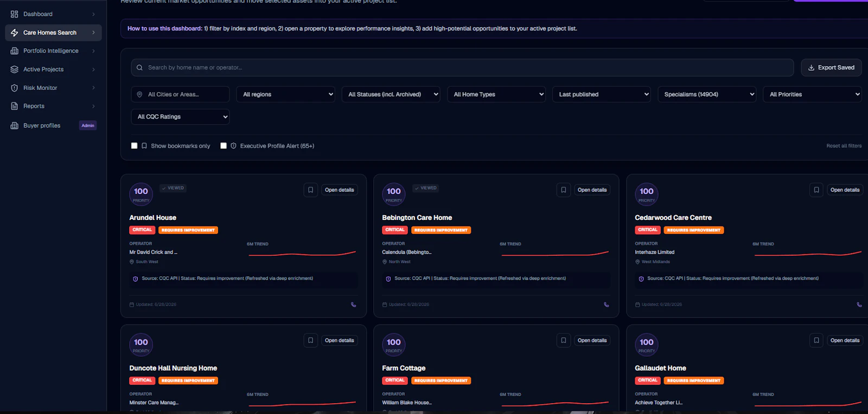The image size is (868, 414).
Task: Click 100 priority badge on Arundel House
Action: click(141, 194)
